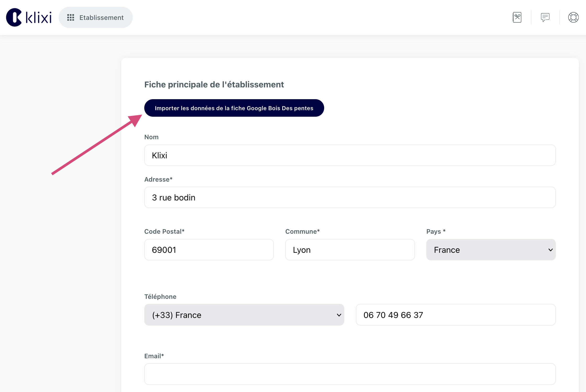
Task: Click the chevron on phone country selector
Action: [339, 315]
